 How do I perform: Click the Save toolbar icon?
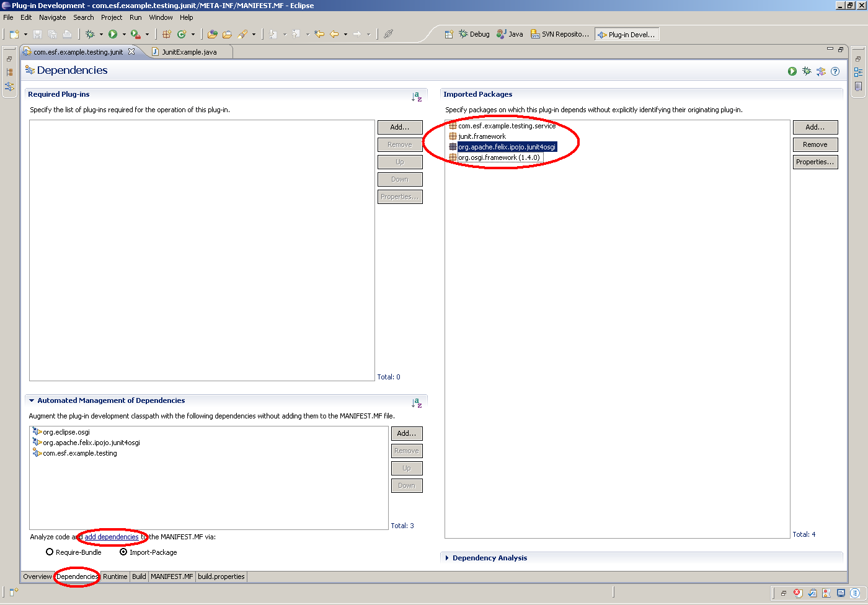37,34
